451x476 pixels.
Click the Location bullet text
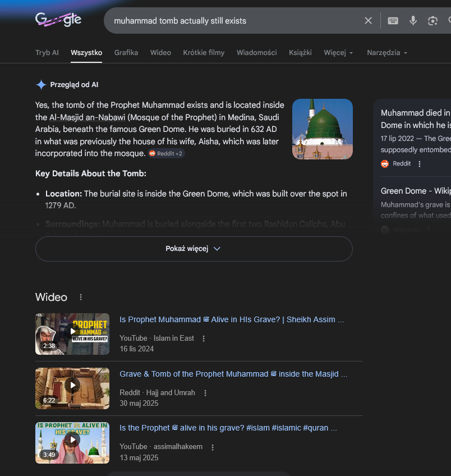[196, 199]
